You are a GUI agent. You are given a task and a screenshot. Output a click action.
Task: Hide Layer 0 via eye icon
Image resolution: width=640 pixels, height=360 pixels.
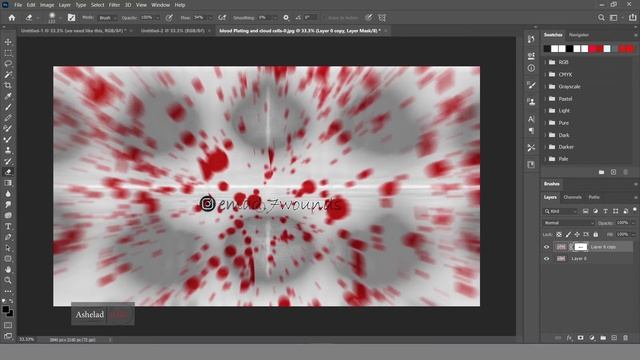point(547,259)
